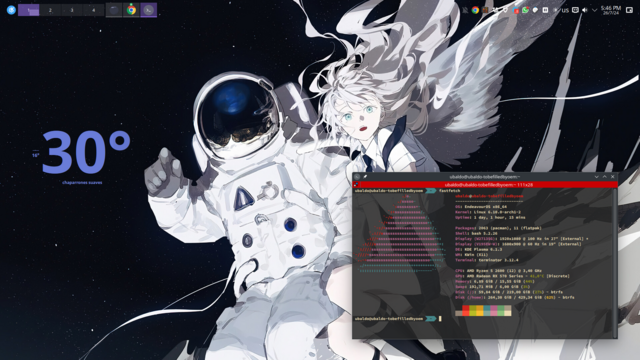Viewport: 640px width, 360px height.
Task: Open the KDE application launcher
Action: pyautogui.click(x=11, y=10)
